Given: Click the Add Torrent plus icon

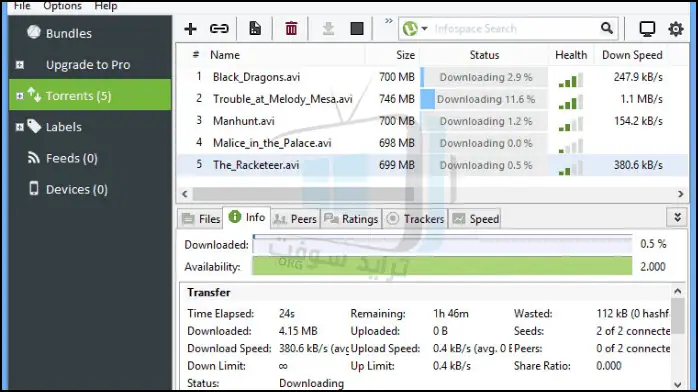Looking at the screenshot, I should 191,29.
